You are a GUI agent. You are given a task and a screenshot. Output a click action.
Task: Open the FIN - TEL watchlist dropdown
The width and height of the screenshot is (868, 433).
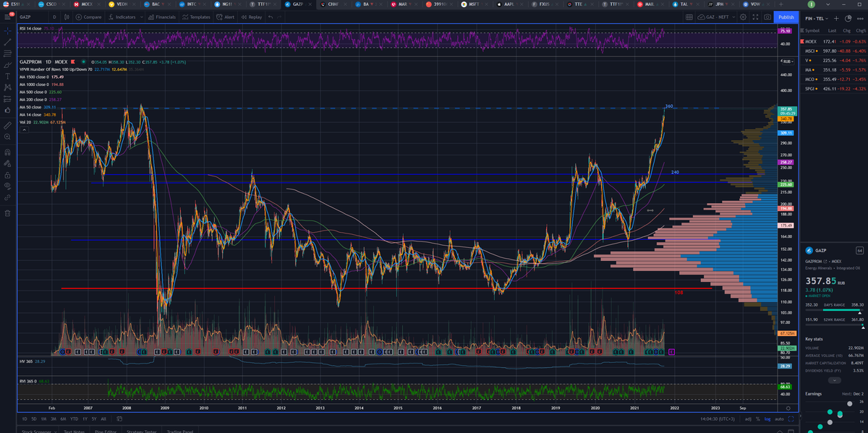pyautogui.click(x=817, y=17)
